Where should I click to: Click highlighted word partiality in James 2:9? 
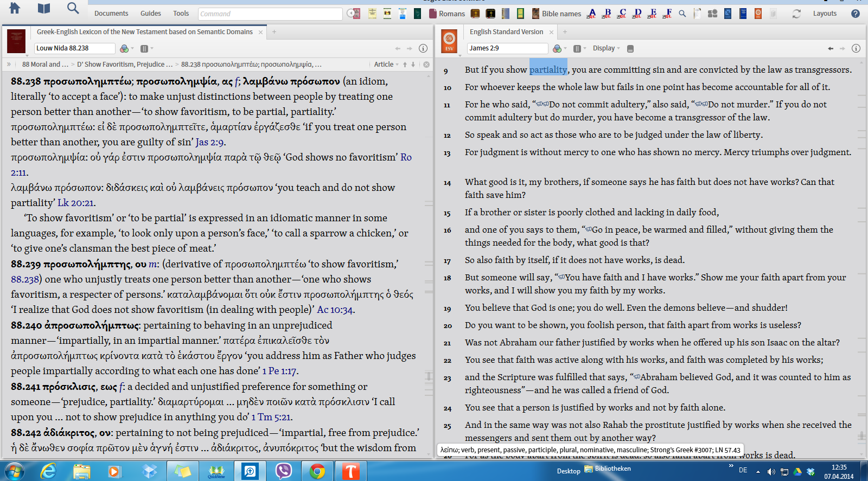click(x=548, y=69)
